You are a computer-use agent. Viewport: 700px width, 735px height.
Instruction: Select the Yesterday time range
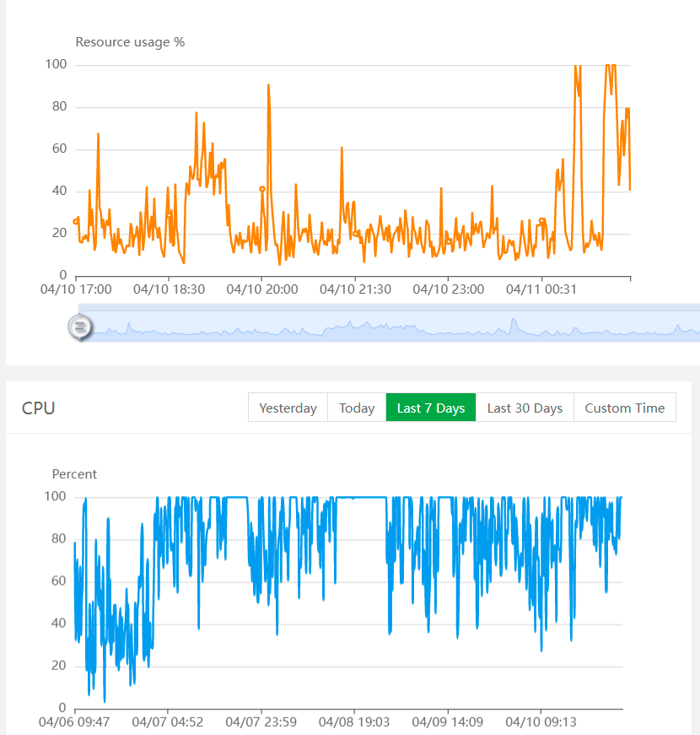pos(288,408)
